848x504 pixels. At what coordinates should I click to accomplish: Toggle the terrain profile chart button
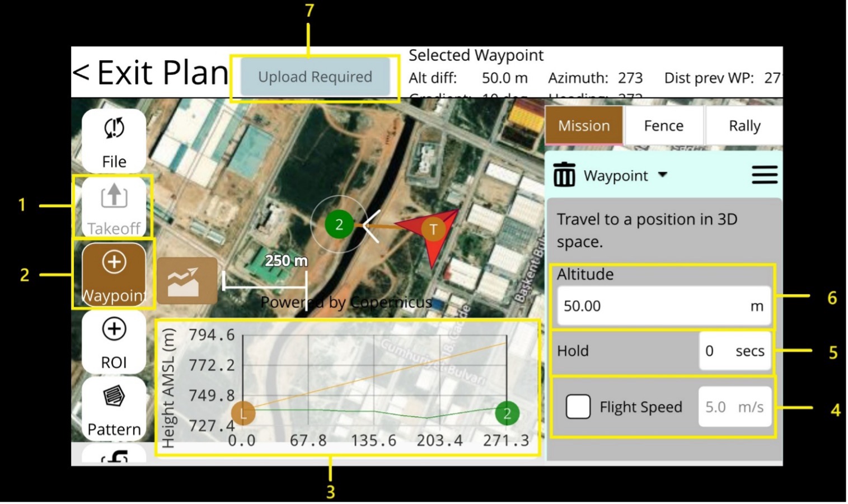[x=187, y=281]
